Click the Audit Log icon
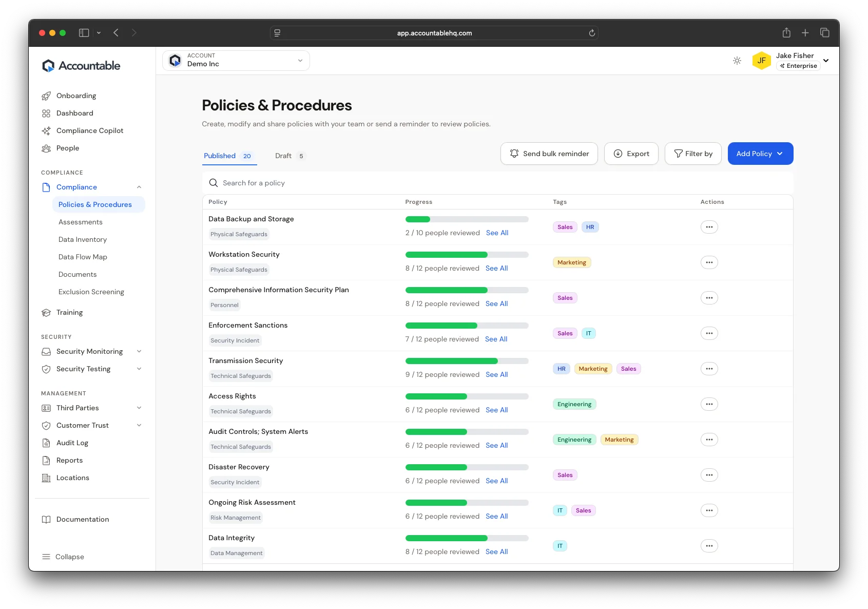Image resolution: width=868 pixels, height=609 pixels. tap(46, 443)
